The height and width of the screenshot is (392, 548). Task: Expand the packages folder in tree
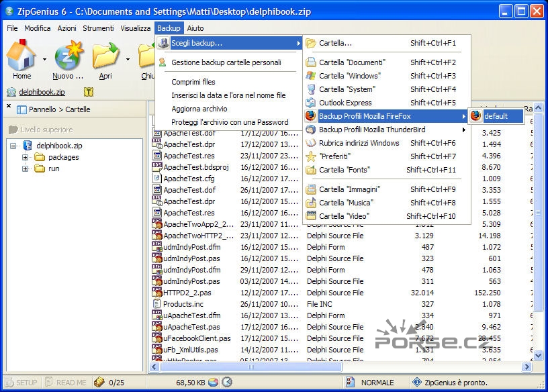pyautogui.click(x=26, y=157)
